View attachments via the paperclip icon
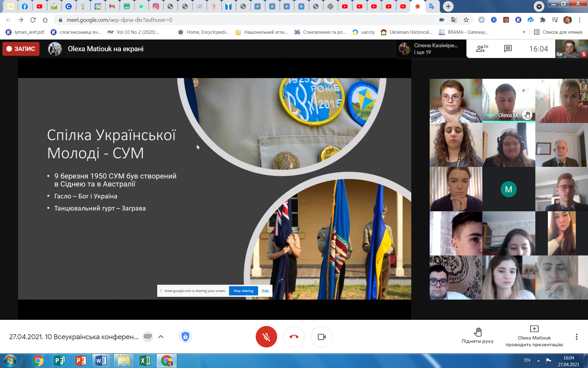Image resolution: width=588 pixels, height=368 pixels. click(148, 337)
